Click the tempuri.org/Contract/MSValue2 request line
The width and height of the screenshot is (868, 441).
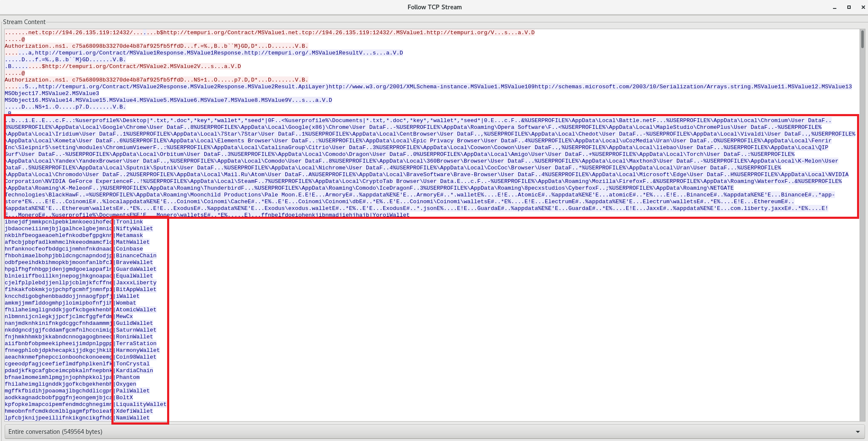tap(123, 66)
